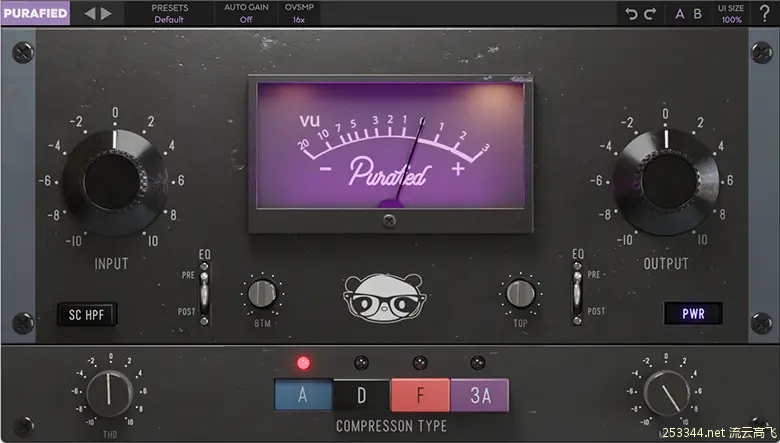
Task: Open help with the question mark icon
Action: tap(765, 13)
